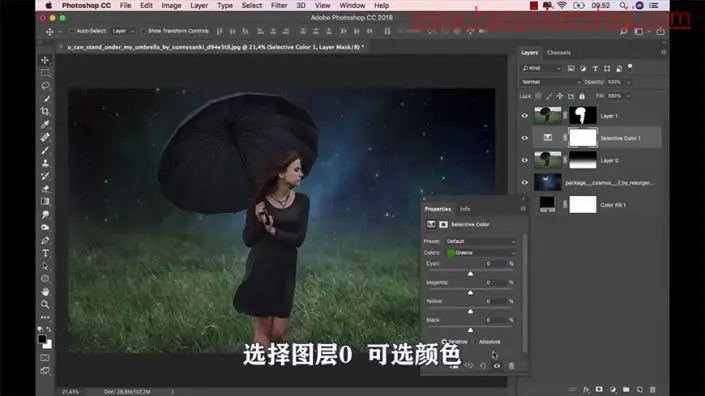Change screen mode from toolbox bottom
This screenshot has width=705, height=396.
point(45,370)
